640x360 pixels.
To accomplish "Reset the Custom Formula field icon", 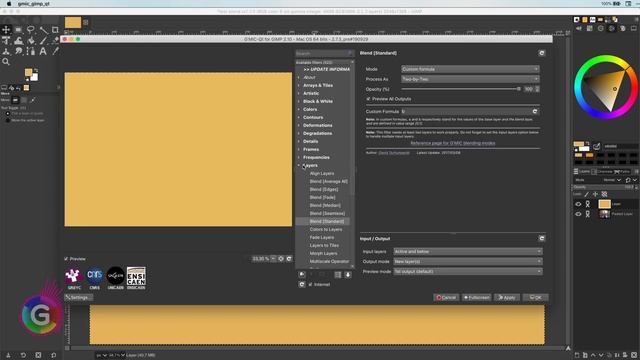I will (x=535, y=111).
